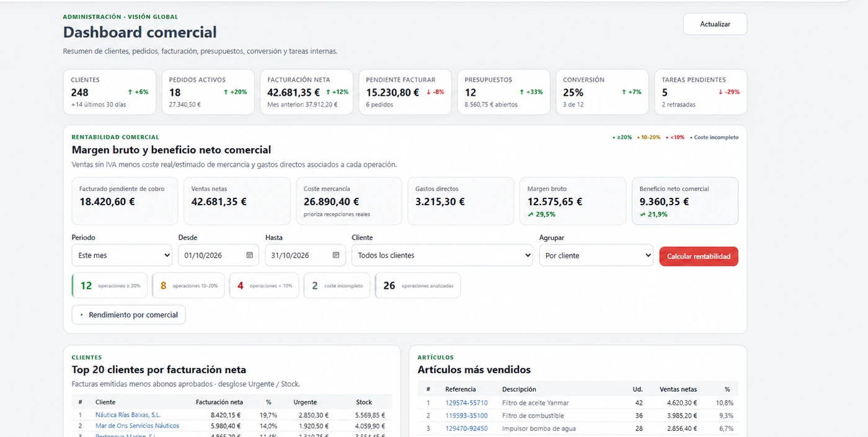
Task: Click the 12 operaciones ≥ 20% chip
Action: [x=110, y=286]
